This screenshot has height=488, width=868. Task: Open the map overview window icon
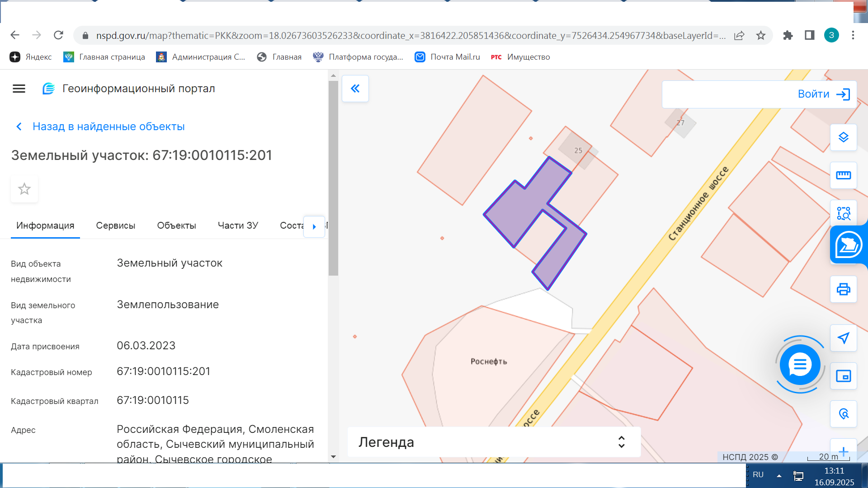[x=843, y=376]
